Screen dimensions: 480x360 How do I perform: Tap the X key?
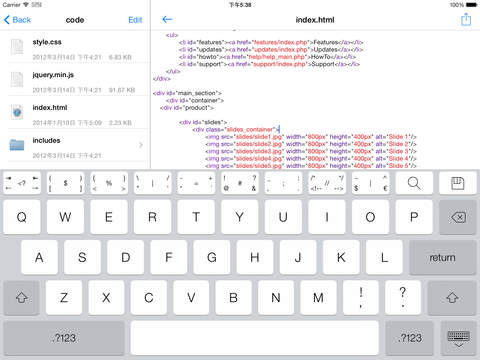(106, 298)
